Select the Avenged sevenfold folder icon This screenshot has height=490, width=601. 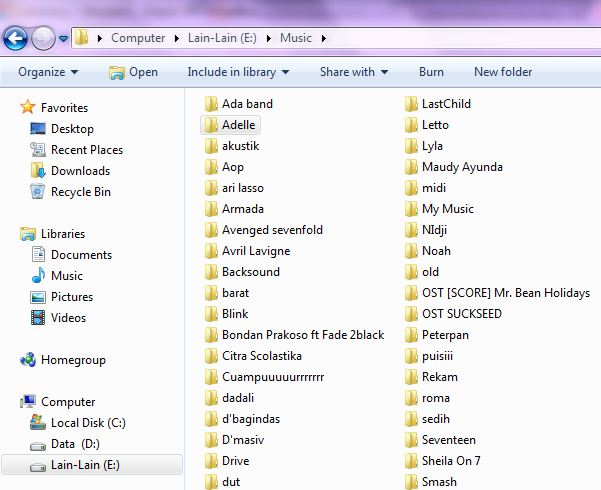click(x=211, y=230)
